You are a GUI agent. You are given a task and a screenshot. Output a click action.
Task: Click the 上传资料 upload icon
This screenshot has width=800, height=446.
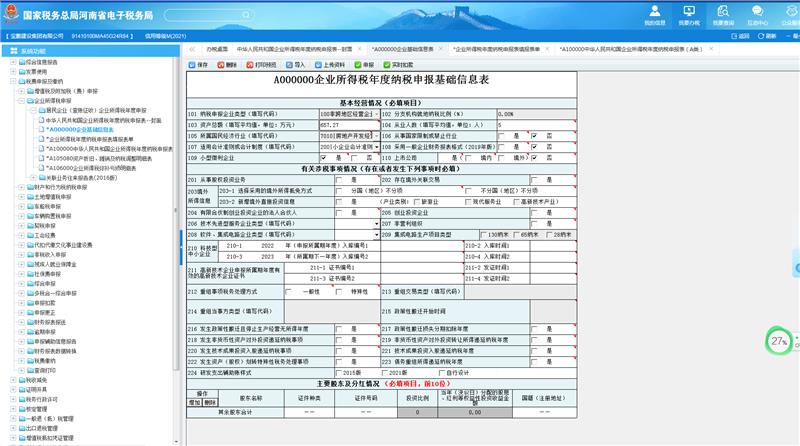point(328,64)
